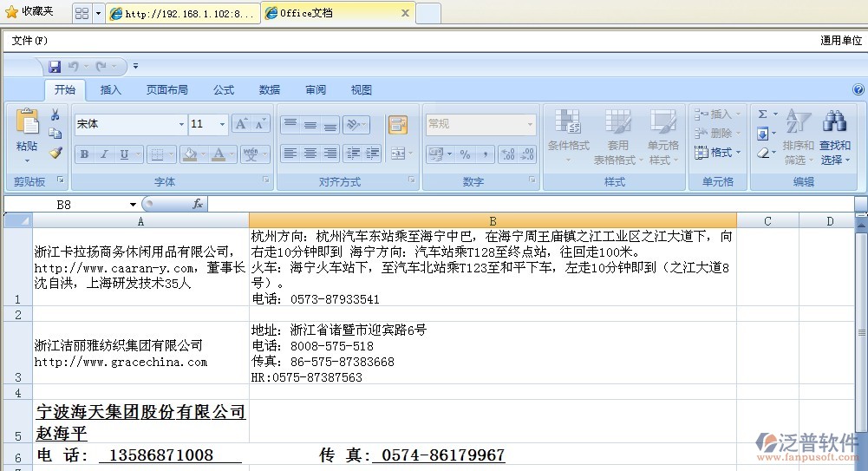Click inside the formula bar input
Screen dimensions: 868x471
pyautogui.click(x=531, y=204)
